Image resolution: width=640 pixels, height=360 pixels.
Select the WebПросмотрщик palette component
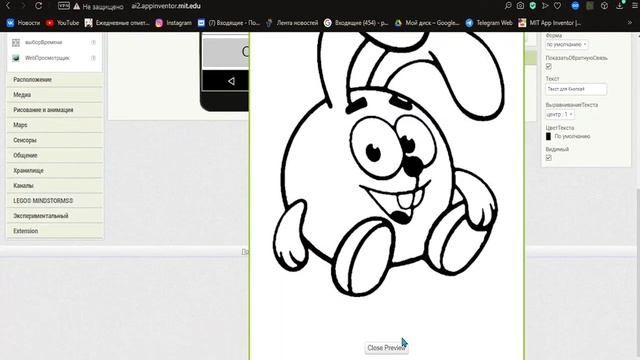click(47, 58)
